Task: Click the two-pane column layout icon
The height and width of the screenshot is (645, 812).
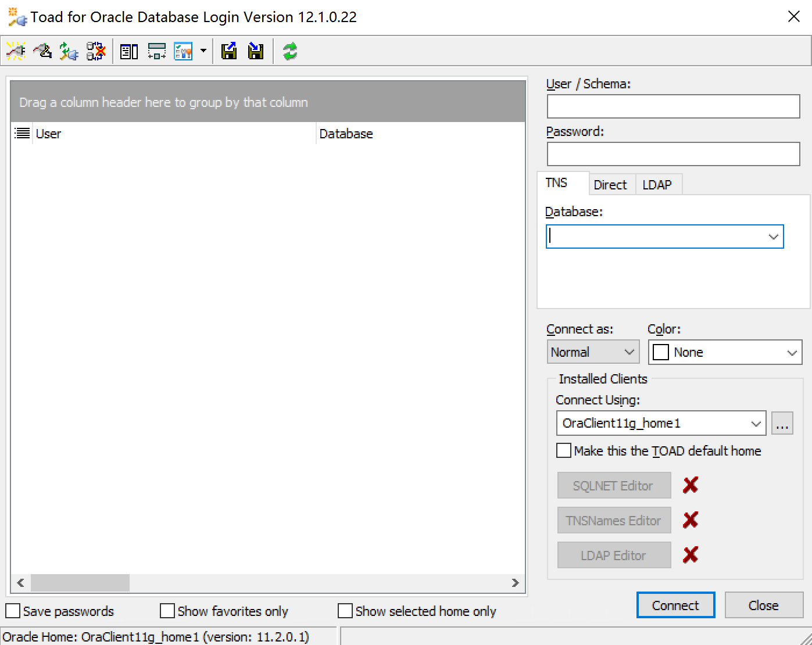Action: click(x=129, y=51)
